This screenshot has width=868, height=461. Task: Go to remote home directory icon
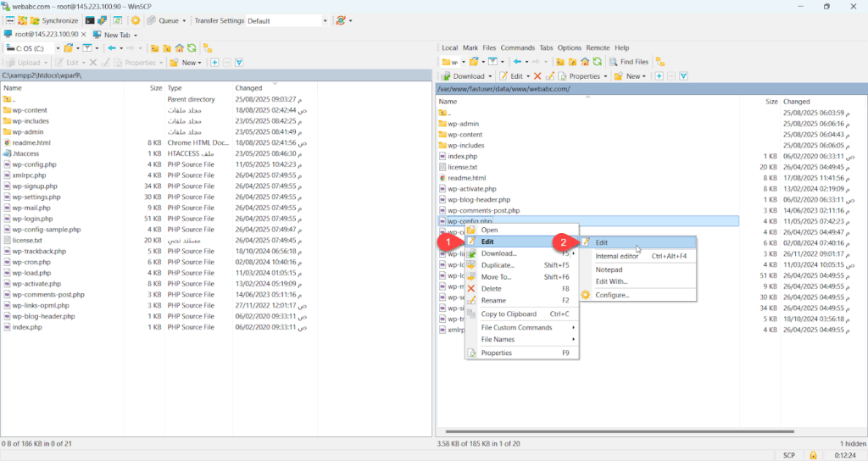pos(585,62)
